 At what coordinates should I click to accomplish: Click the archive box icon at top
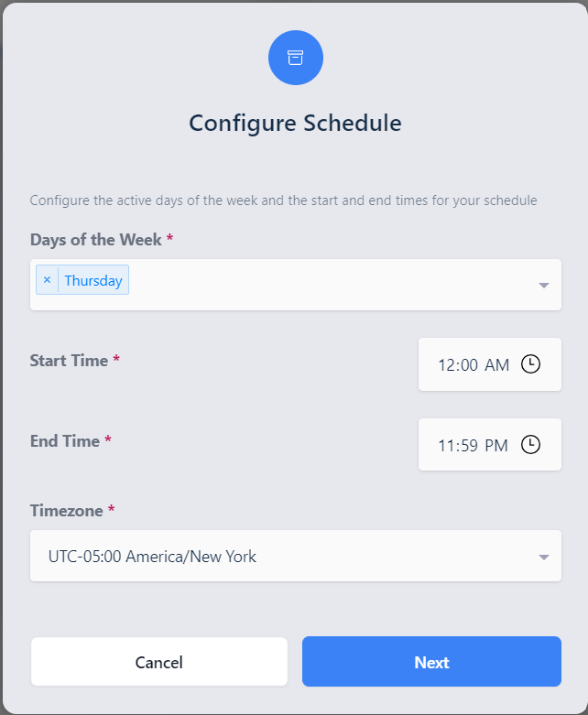click(295, 58)
